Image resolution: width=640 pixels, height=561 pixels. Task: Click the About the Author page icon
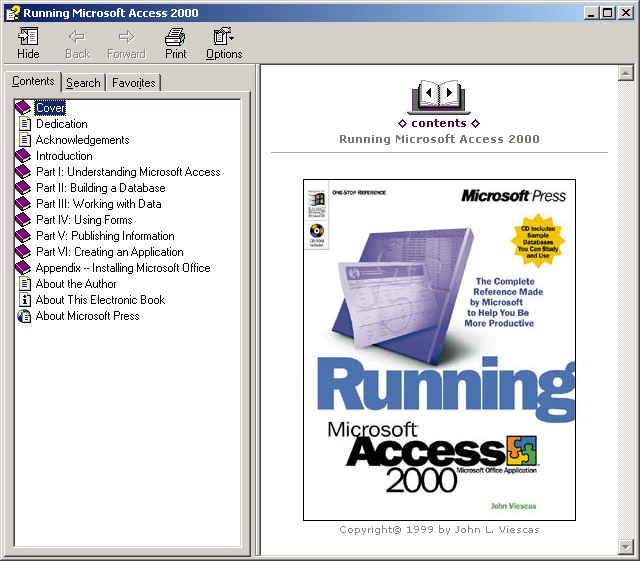tap(24, 283)
